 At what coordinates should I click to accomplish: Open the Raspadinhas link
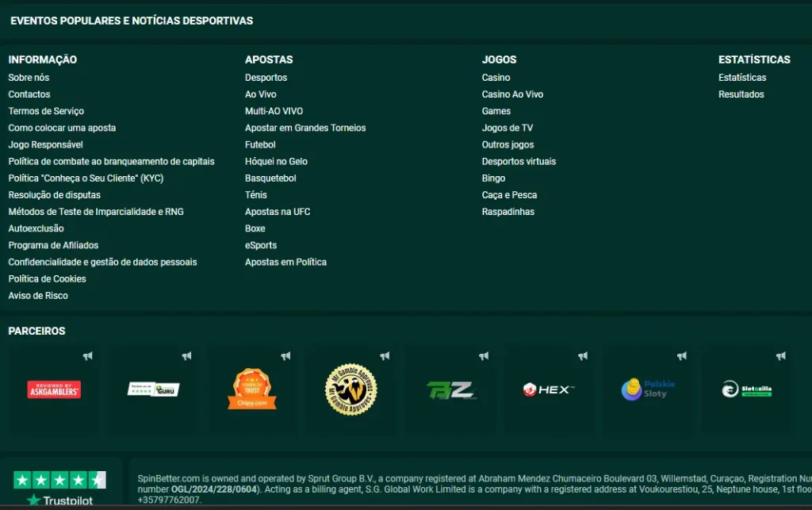tap(508, 212)
